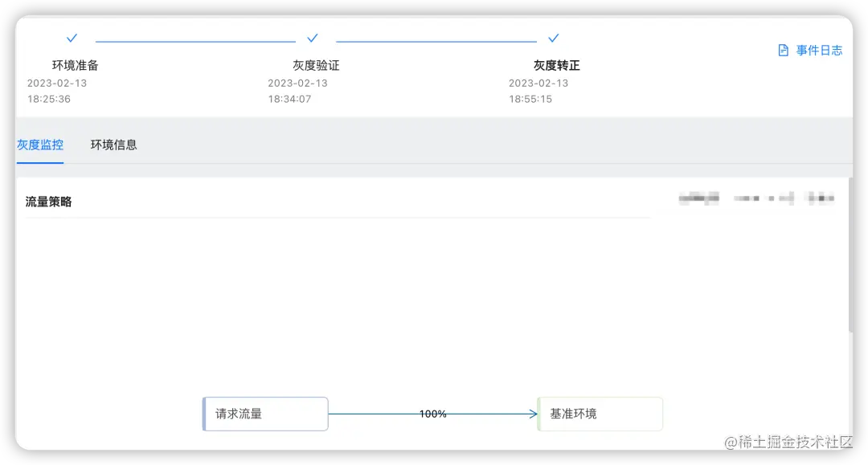Screen dimensions: 868x465
Task: Select the 基准环境 node in the flow diagram
Action: click(600, 414)
